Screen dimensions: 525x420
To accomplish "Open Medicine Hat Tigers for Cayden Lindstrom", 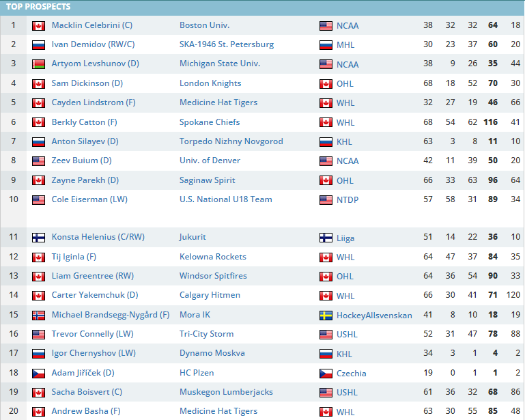I will click(x=218, y=102).
